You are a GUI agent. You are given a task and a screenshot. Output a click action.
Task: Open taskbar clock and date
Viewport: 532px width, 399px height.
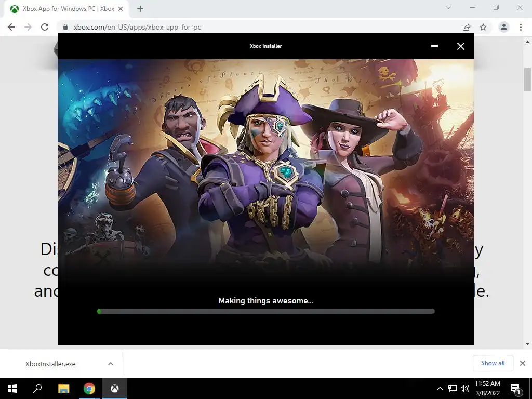pyautogui.click(x=487, y=389)
